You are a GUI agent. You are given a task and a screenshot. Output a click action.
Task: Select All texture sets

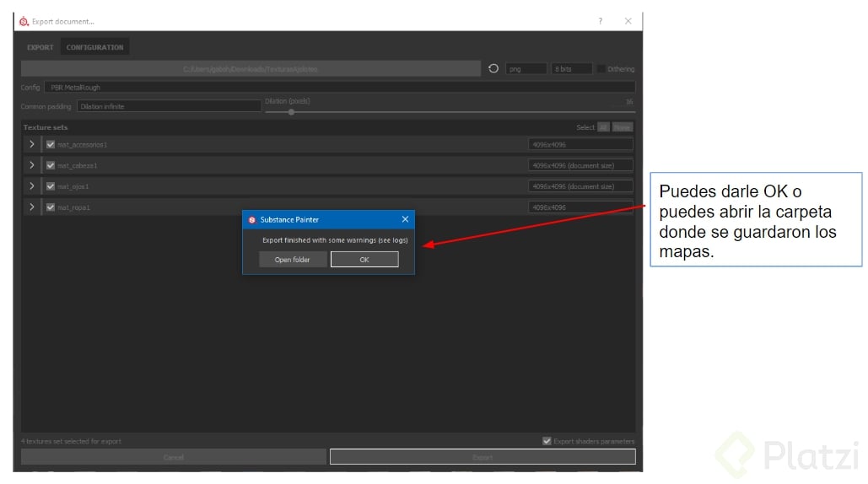[603, 127]
